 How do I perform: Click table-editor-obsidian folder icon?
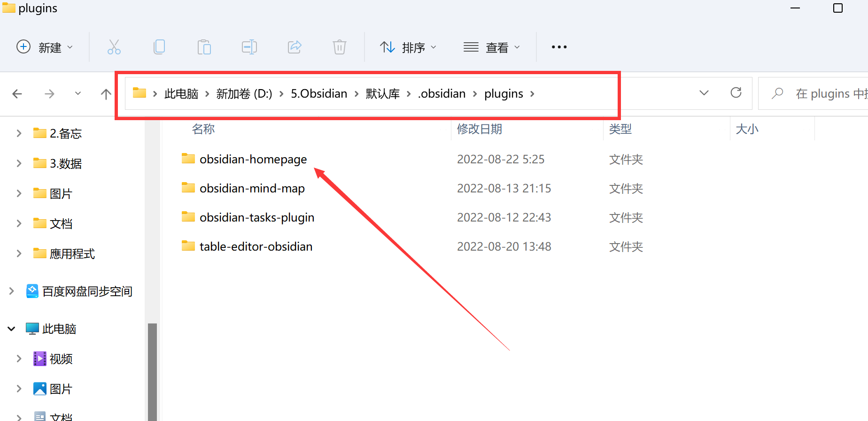188,245
